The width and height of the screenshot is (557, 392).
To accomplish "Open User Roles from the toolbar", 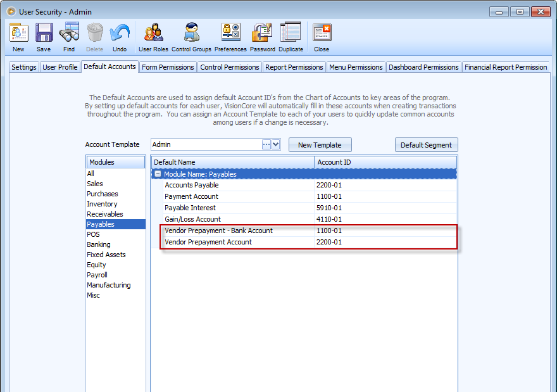I will [153, 37].
